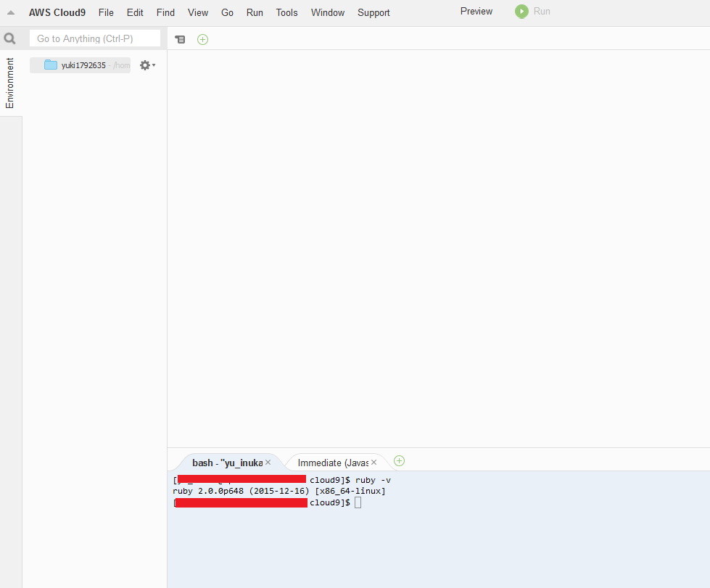This screenshot has height=588, width=710.
Task: Switch to the bash terminal tab
Action: point(227,463)
